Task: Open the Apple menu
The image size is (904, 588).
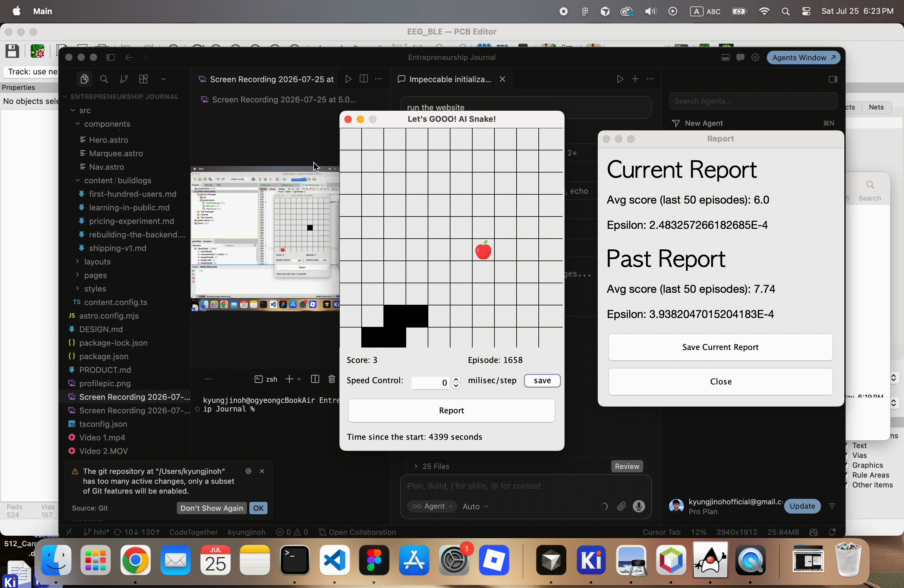Action: click(x=16, y=11)
